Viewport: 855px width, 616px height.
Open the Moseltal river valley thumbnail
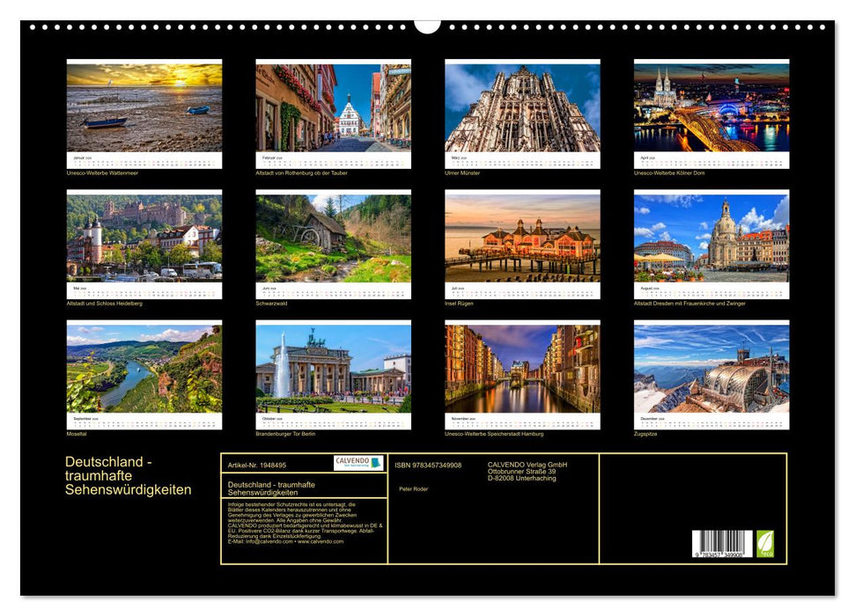click(144, 367)
